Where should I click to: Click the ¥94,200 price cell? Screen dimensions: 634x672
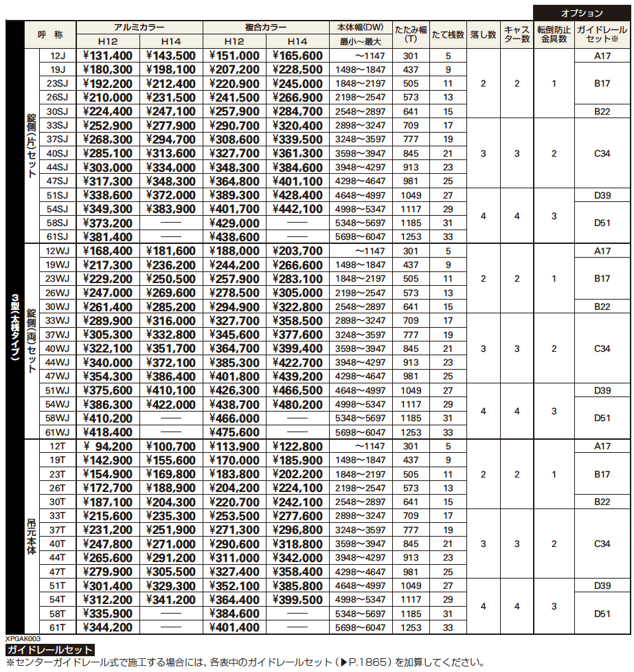coord(108,447)
